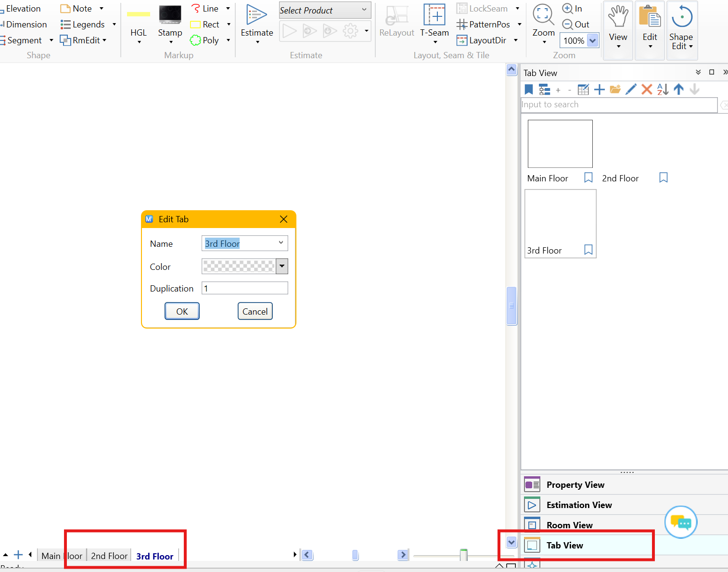Open the chat support bubble
The width and height of the screenshot is (728, 572).
681,522
